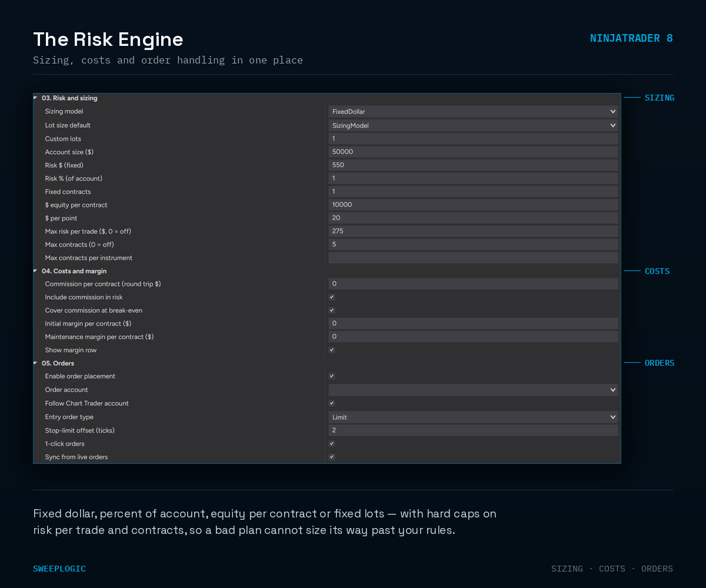The height and width of the screenshot is (588, 706).
Task: Toggle Sync from live orders checkbox
Action: [x=332, y=457]
